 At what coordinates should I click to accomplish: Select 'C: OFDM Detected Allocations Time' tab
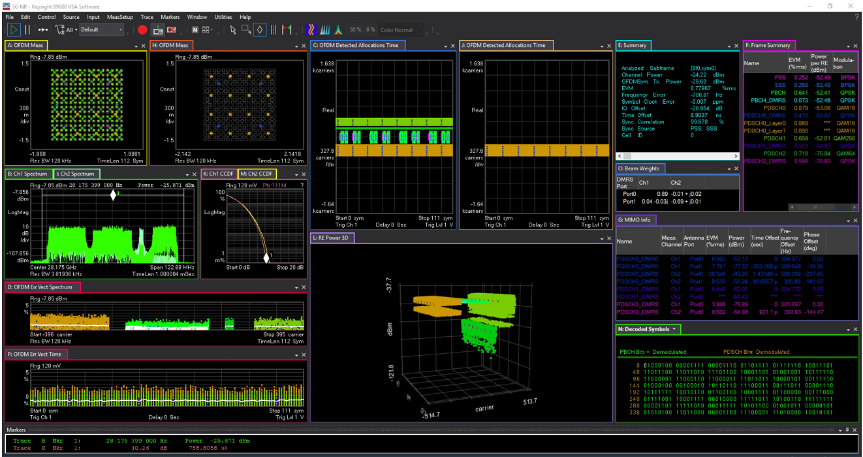(358, 45)
